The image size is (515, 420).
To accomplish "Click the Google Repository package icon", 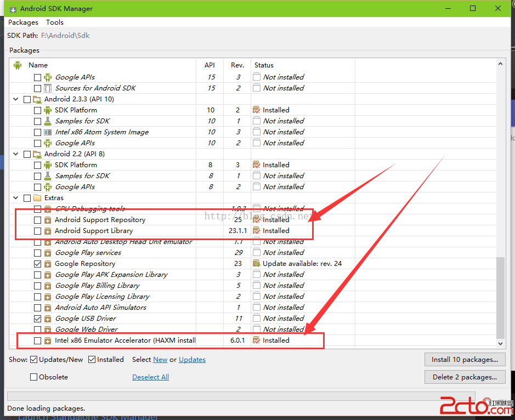I will [x=48, y=264].
